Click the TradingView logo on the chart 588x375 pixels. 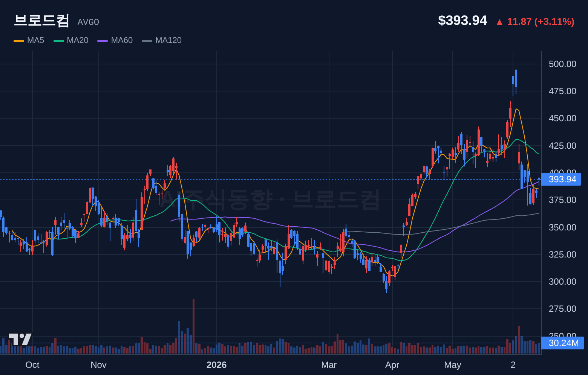20,339
